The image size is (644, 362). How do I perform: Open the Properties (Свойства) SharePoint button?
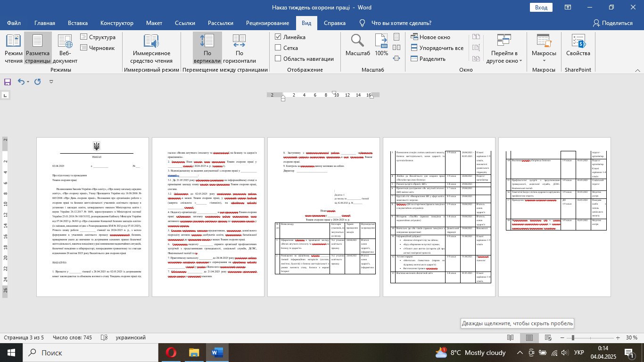tap(578, 45)
